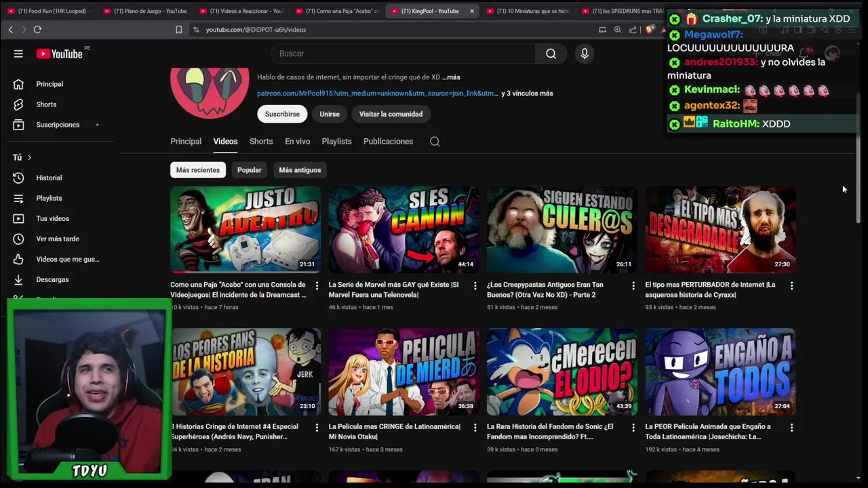Show y 3 vínculos más links
The height and width of the screenshot is (488, 868).
(527, 94)
